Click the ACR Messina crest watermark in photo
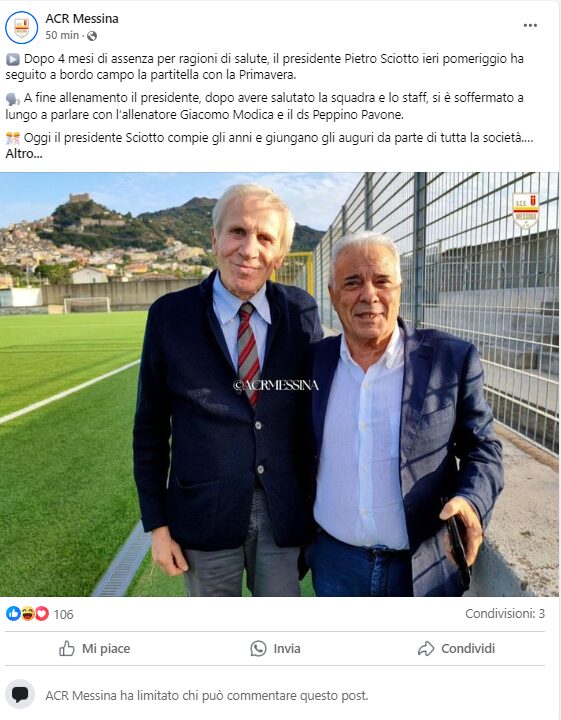Screen dimensions: 561x720 526,210
